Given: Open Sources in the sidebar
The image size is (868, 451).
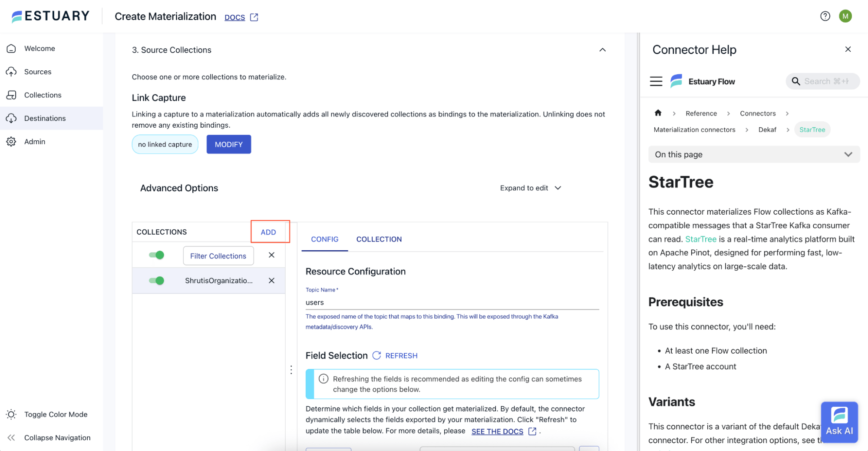Looking at the screenshot, I should (x=51, y=72).
